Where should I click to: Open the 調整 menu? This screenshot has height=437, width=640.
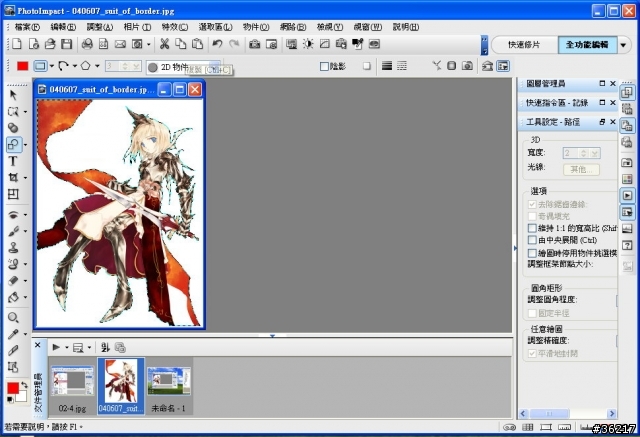pos(100,27)
